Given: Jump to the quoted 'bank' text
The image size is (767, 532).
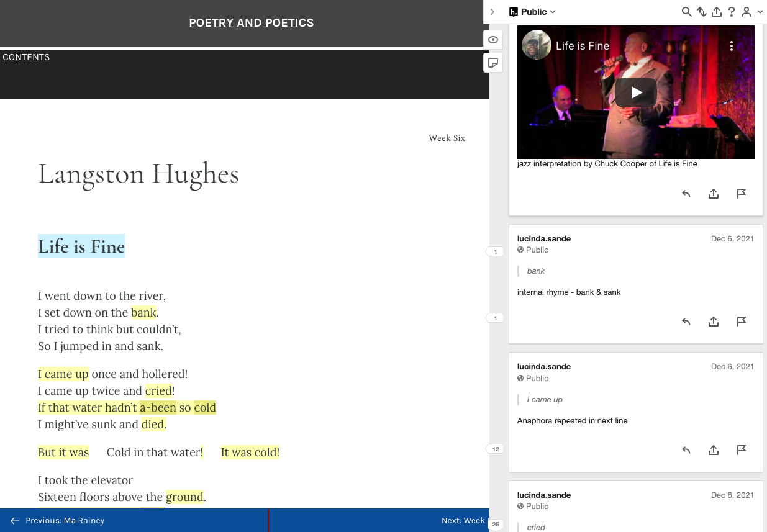Looking at the screenshot, I should (x=536, y=271).
